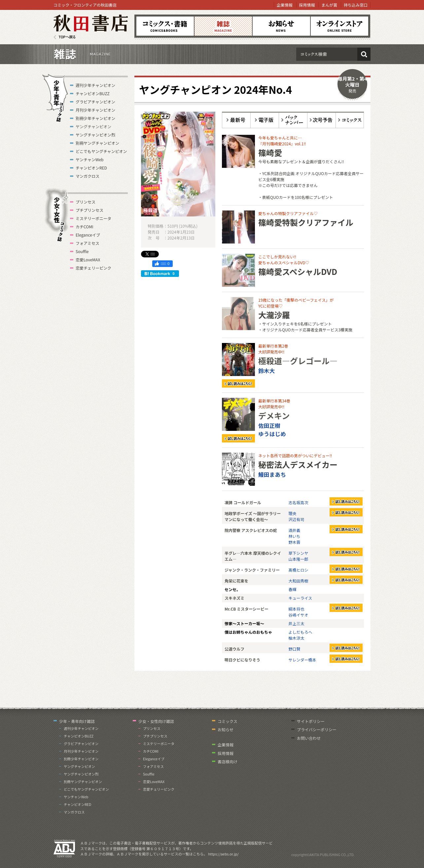Open author link 鈴木大
424x868 pixels.
pyautogui.click(x=266, y=371)
